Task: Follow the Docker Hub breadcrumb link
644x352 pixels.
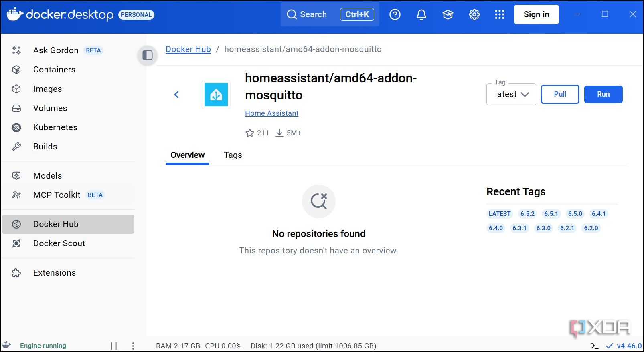Action: pos(188,49)
